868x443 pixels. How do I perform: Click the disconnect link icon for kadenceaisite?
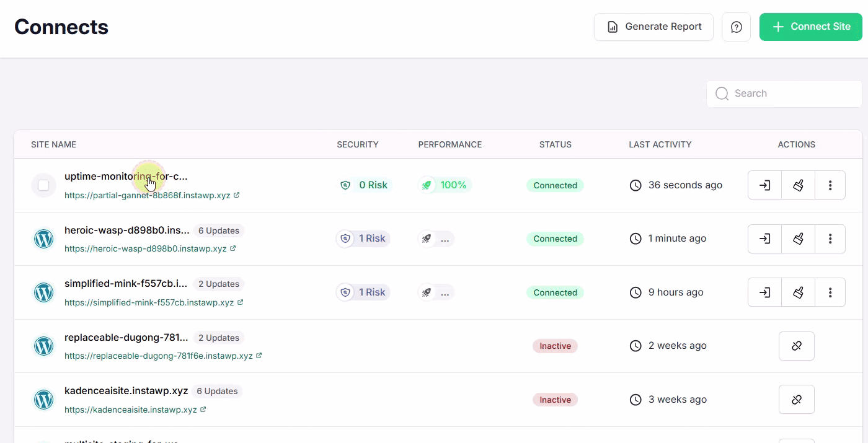pyautogui.click(x=797, y=400)
